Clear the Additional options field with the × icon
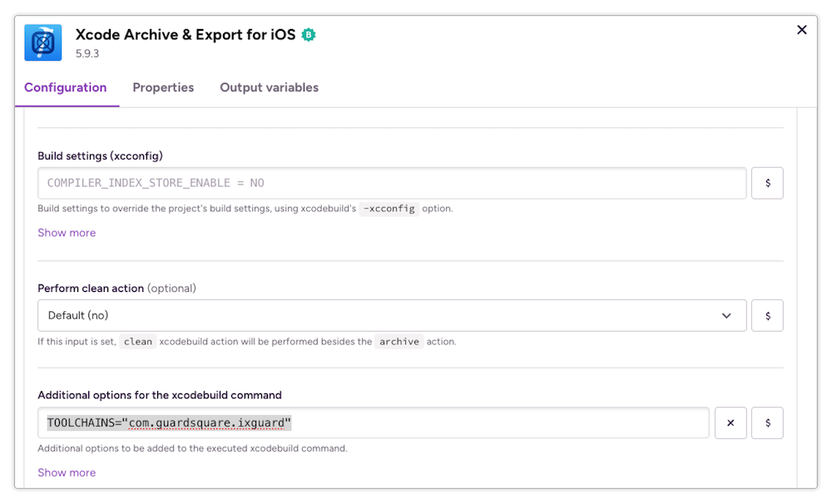 tap(730, 422)
